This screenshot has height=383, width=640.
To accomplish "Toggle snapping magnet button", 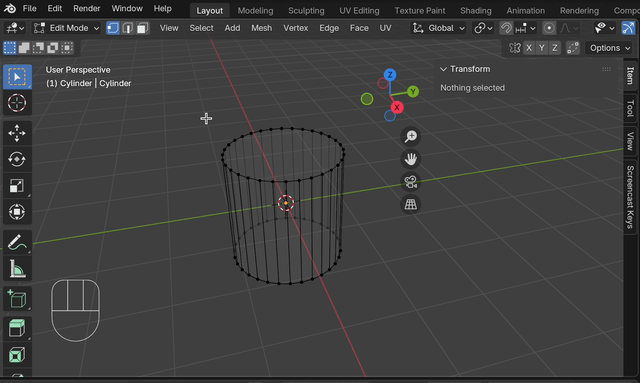I will coord(506,28).
